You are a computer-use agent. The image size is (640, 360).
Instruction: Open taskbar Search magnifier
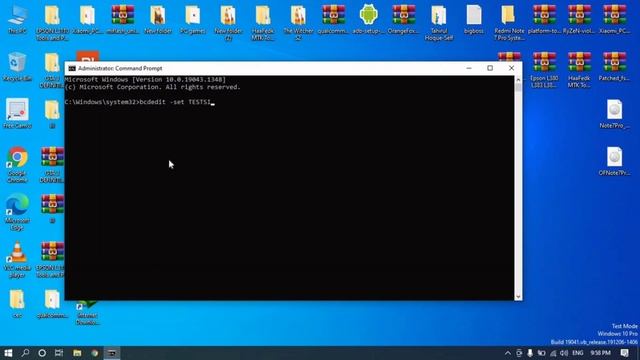25,353
